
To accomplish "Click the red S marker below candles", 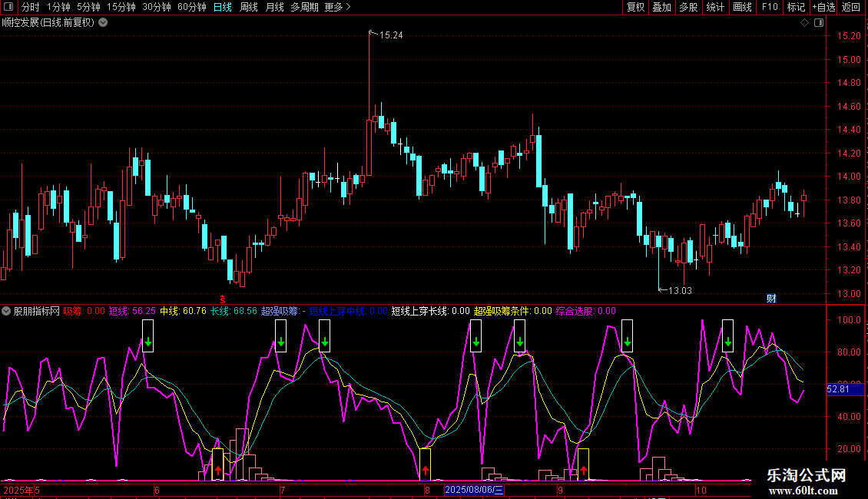I will (223, 299).
